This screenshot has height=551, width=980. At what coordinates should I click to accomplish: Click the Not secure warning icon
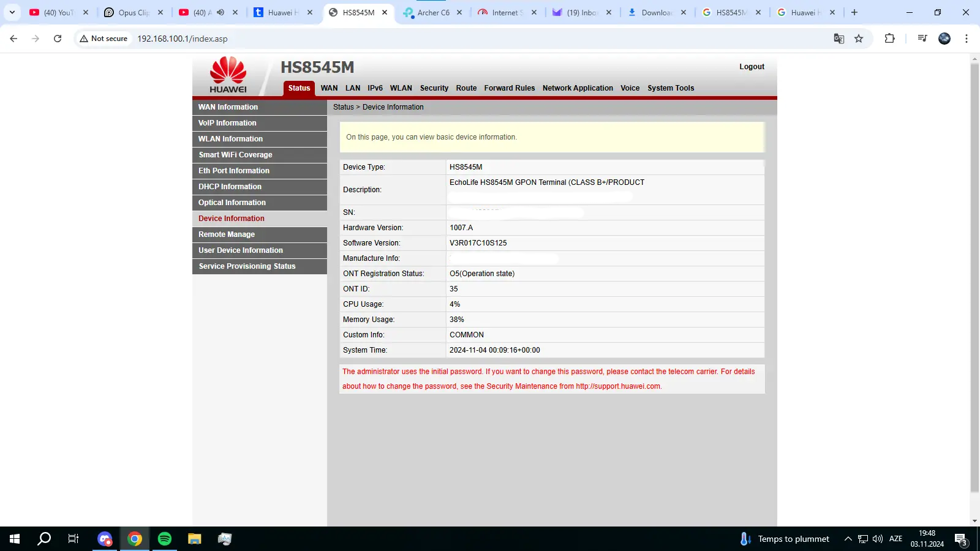coord(84,39)
